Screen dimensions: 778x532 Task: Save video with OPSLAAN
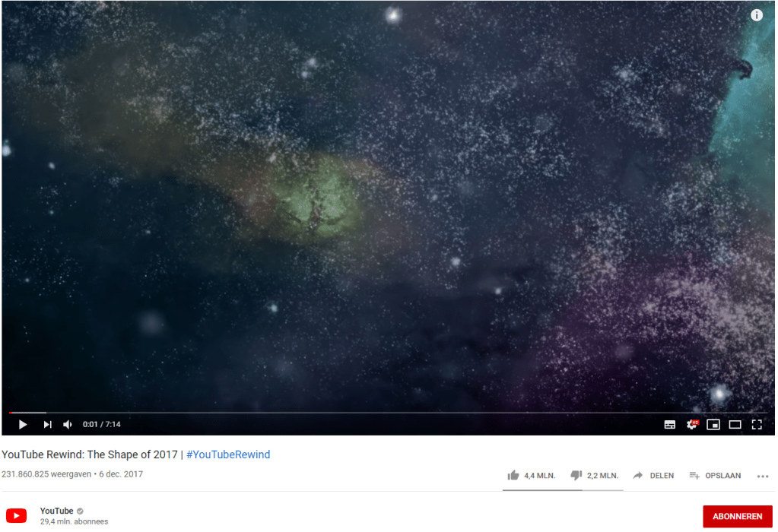pyautogui.click(x=715, y=476)
